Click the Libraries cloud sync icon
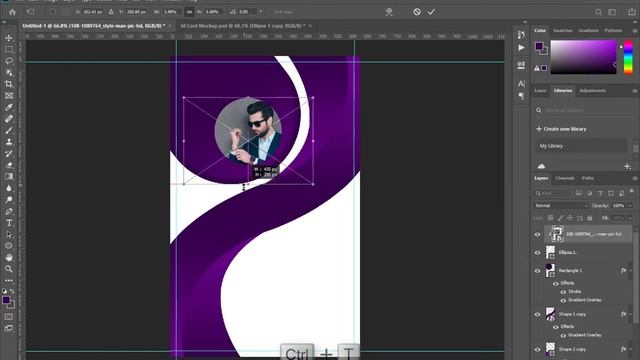 tap(541, 166)
